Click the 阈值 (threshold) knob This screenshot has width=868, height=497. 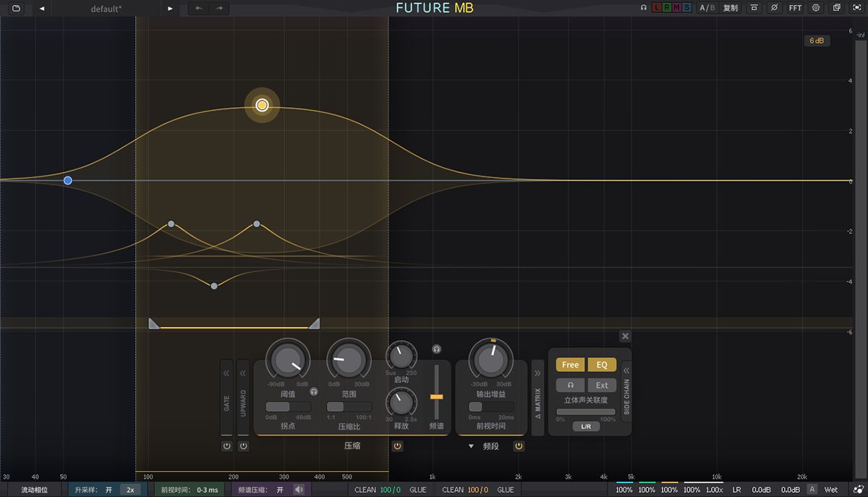point(288,360)
